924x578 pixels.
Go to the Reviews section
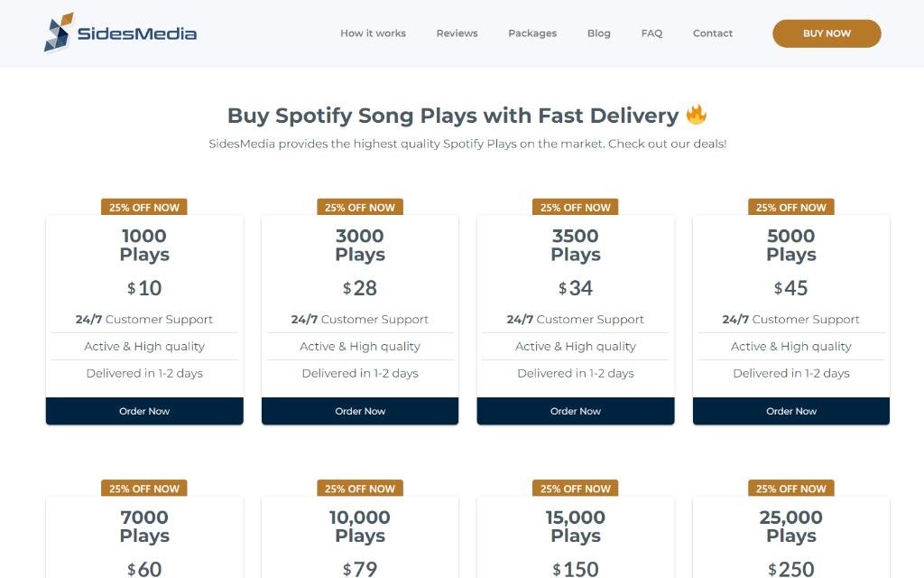pos(457,33)
